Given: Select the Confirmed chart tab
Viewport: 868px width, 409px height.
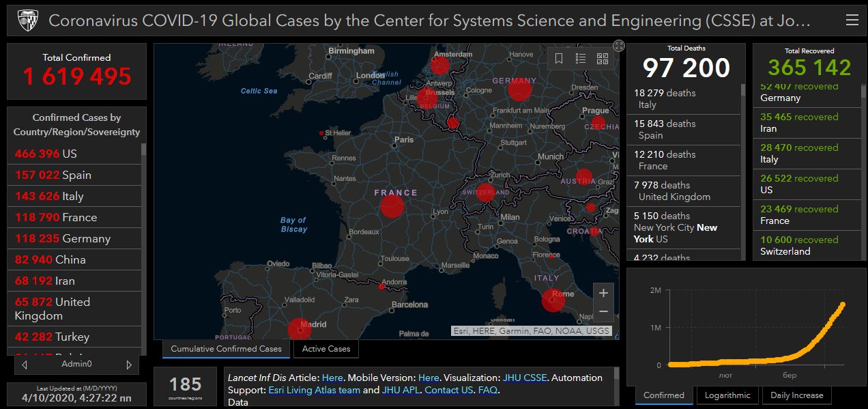Looking at the screenshot, I should coord(664,395).
